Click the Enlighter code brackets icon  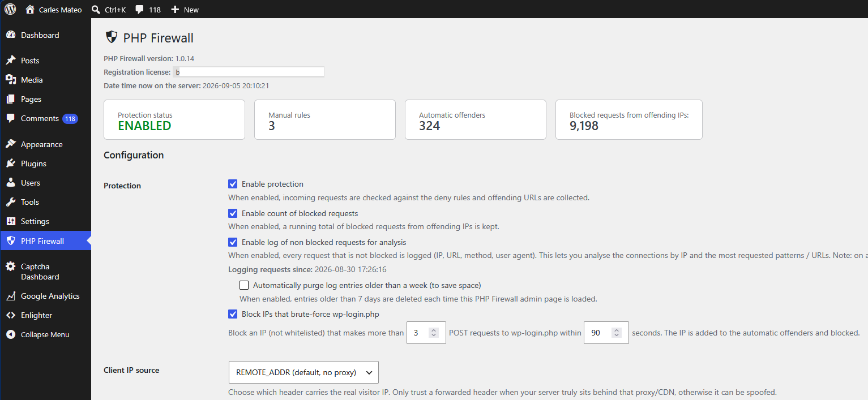[x=11, y=315]
